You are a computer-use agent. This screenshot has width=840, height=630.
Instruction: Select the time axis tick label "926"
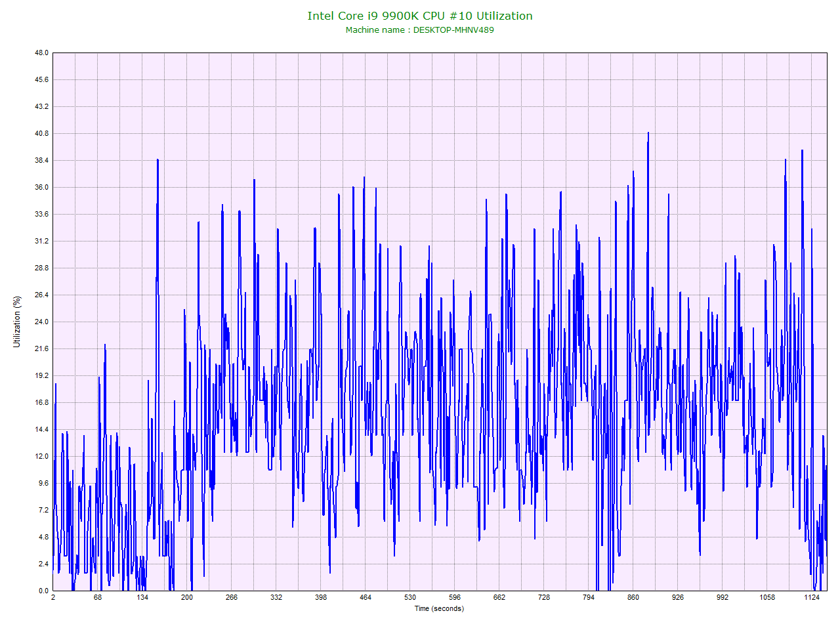[678, 597]
